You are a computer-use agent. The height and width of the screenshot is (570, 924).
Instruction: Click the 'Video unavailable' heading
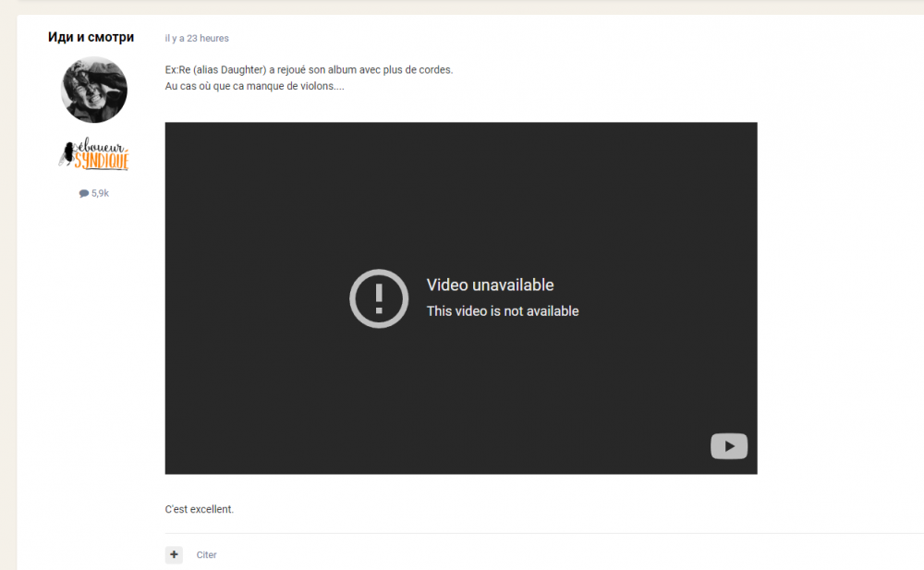[x=490, y=285]
